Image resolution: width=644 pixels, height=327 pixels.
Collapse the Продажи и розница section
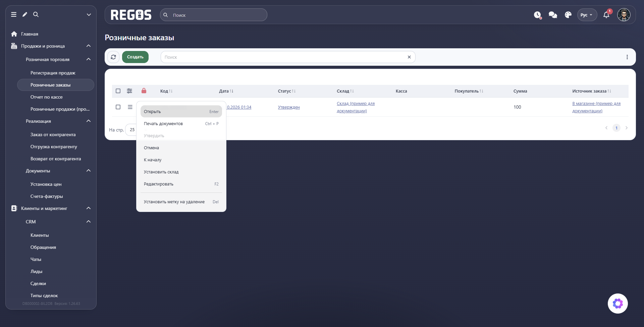89,46
